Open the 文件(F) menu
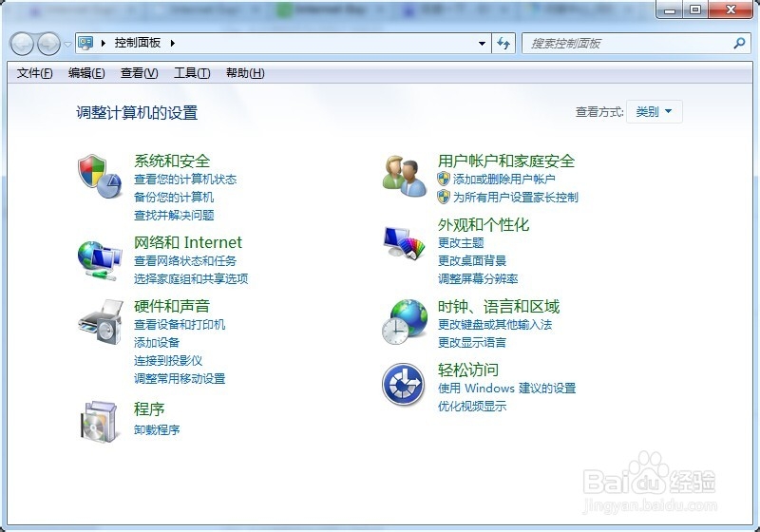This screenshot has height=532, width=760. point(34,73)
